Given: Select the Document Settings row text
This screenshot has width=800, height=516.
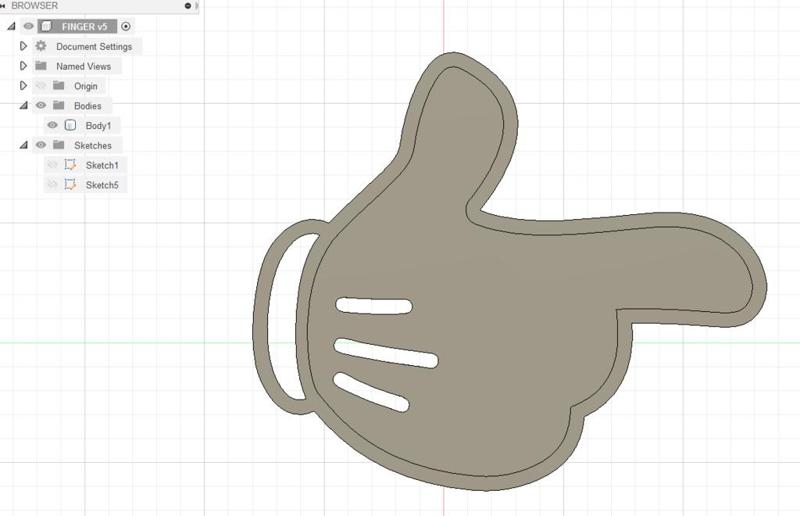Looking at the screenshot, I should [x=94, y=46].
